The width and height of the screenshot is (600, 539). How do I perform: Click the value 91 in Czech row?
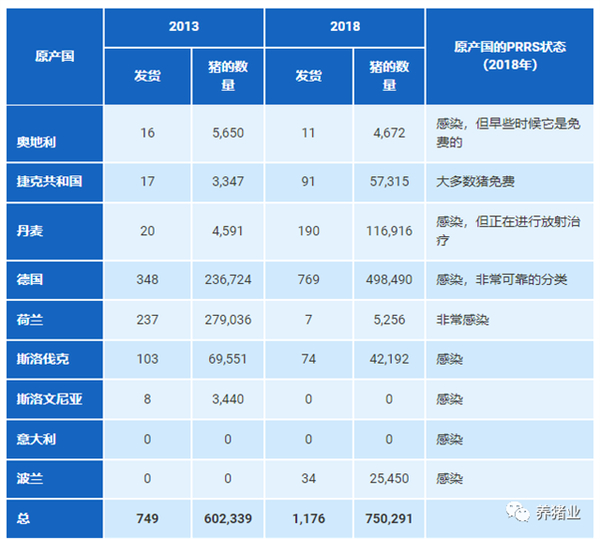pos(308,181)
